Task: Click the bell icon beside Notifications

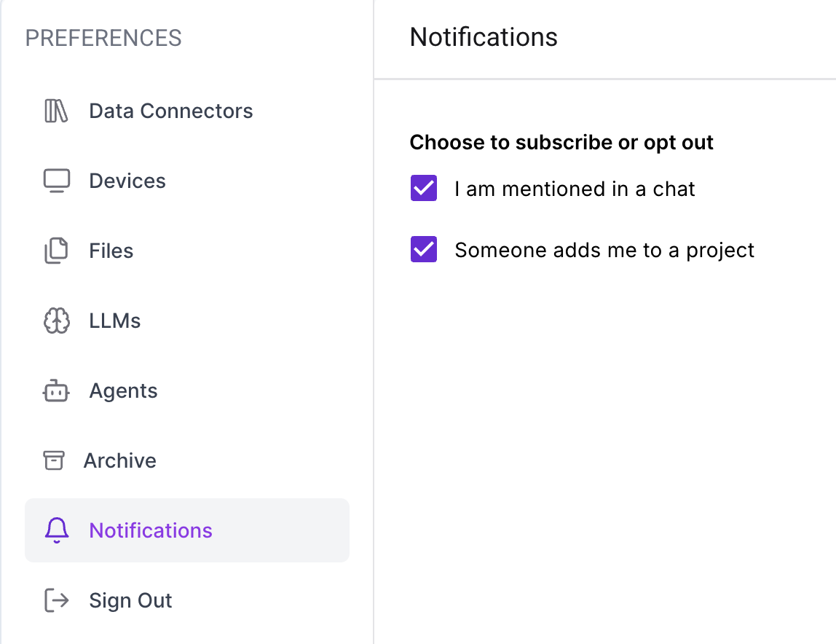Action: (56, 530)
